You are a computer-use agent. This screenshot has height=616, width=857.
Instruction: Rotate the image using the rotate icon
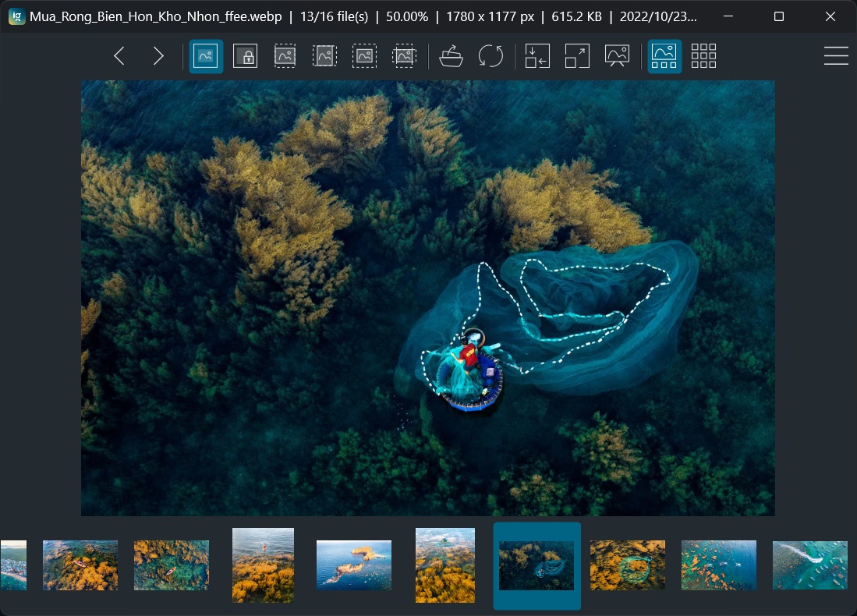(491, 55)
